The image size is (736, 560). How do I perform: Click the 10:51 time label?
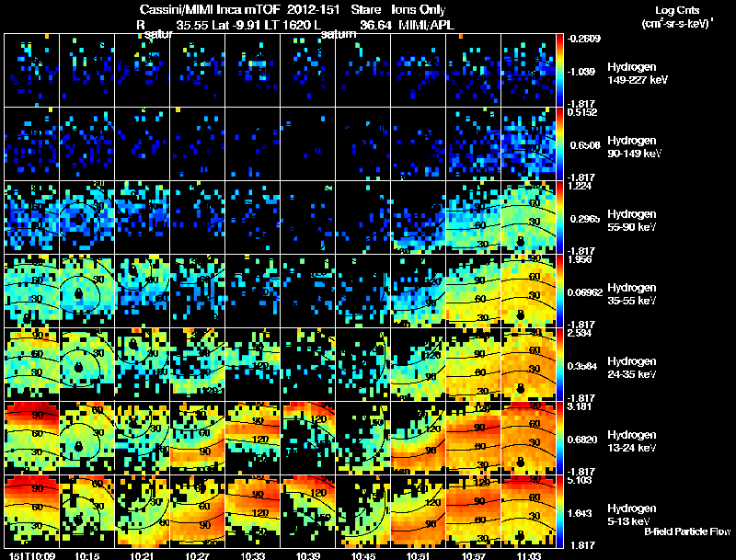tap(419, 555)
